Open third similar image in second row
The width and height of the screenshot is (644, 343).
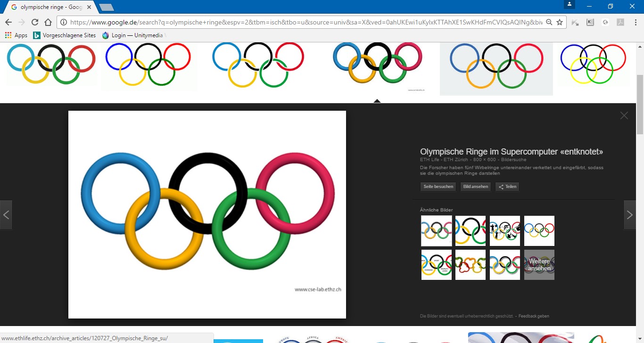505,265
